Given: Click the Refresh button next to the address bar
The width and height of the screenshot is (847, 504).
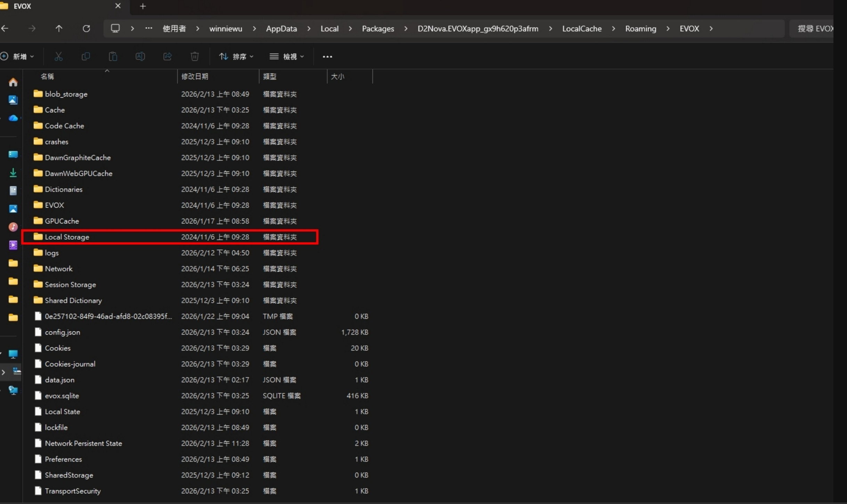Looking at the screenshot, I should (86, 28).
